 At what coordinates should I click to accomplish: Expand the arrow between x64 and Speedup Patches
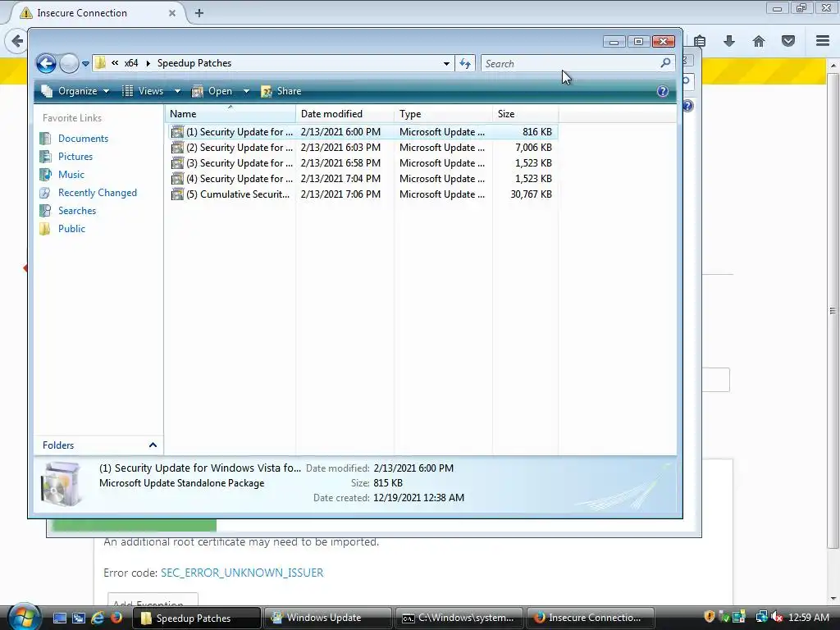pos(148,63)
